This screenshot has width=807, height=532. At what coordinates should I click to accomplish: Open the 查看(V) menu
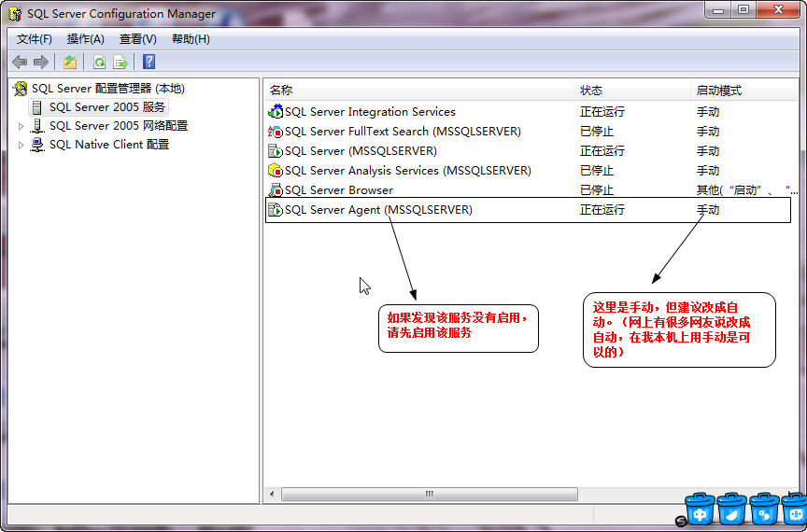coord(138,39)
